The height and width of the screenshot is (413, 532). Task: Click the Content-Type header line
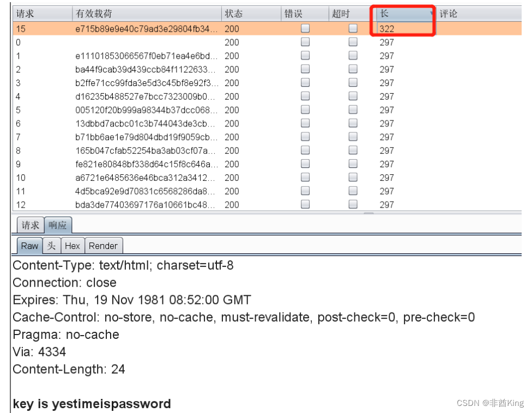[123, 265]
